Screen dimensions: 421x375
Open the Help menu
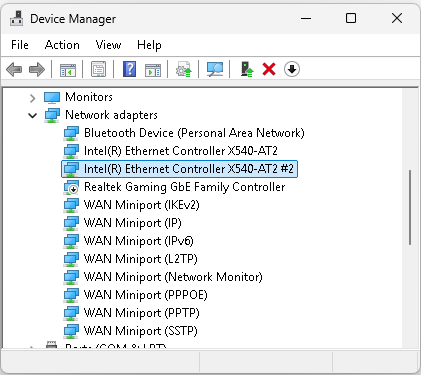149,45
